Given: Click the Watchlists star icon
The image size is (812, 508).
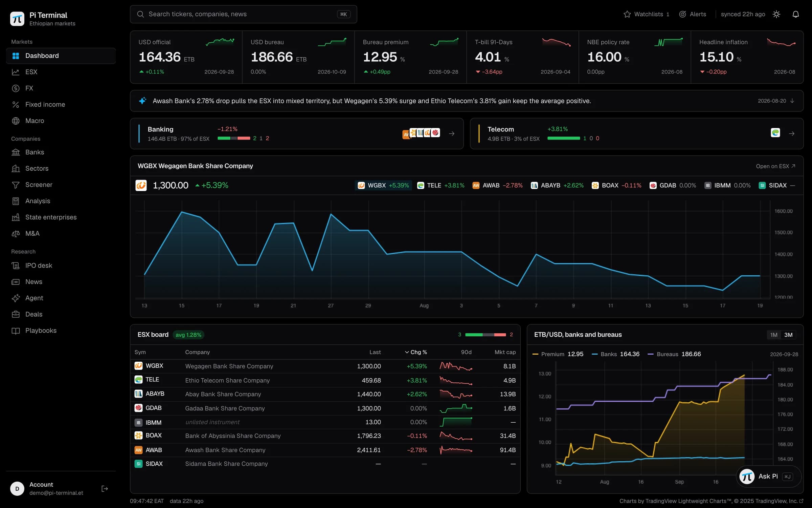Looking at the screenshot, I should [x=627, y=14].
